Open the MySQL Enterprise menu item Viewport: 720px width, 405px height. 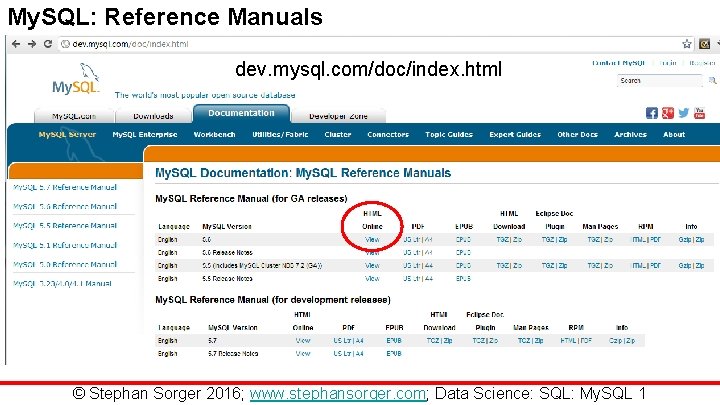(x=145, y=135)
